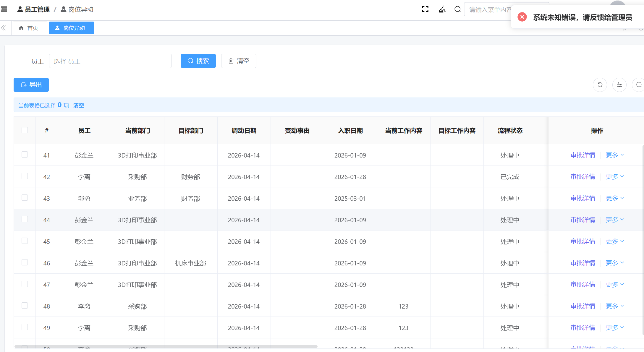Open 审批详情 for row 45
644x352 pixels.
pos(583,241)
